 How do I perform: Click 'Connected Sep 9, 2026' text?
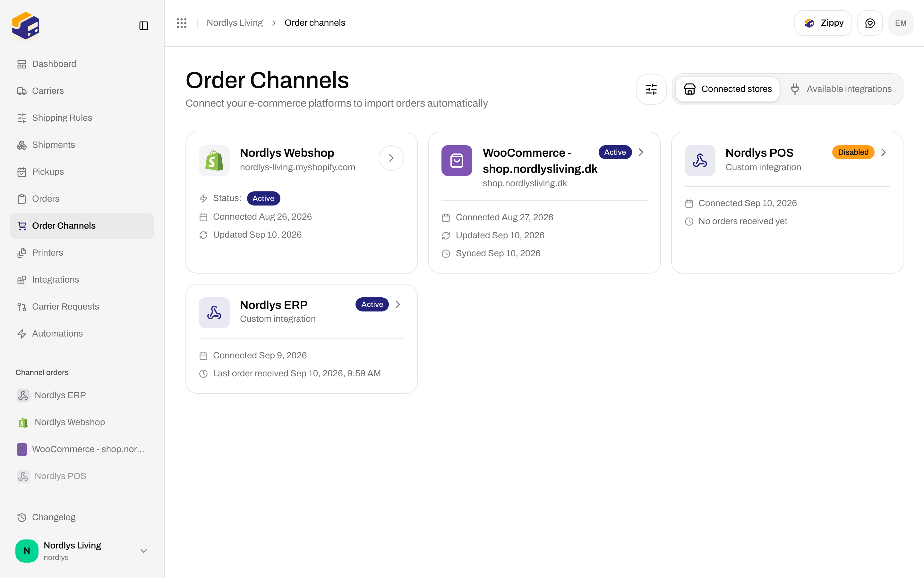click(x=260, y=355)
